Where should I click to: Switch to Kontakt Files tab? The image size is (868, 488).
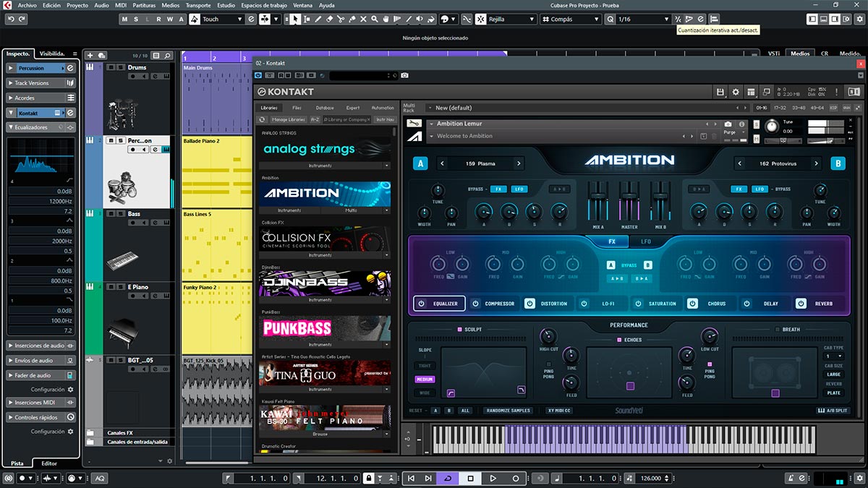[x=297, y=108]
